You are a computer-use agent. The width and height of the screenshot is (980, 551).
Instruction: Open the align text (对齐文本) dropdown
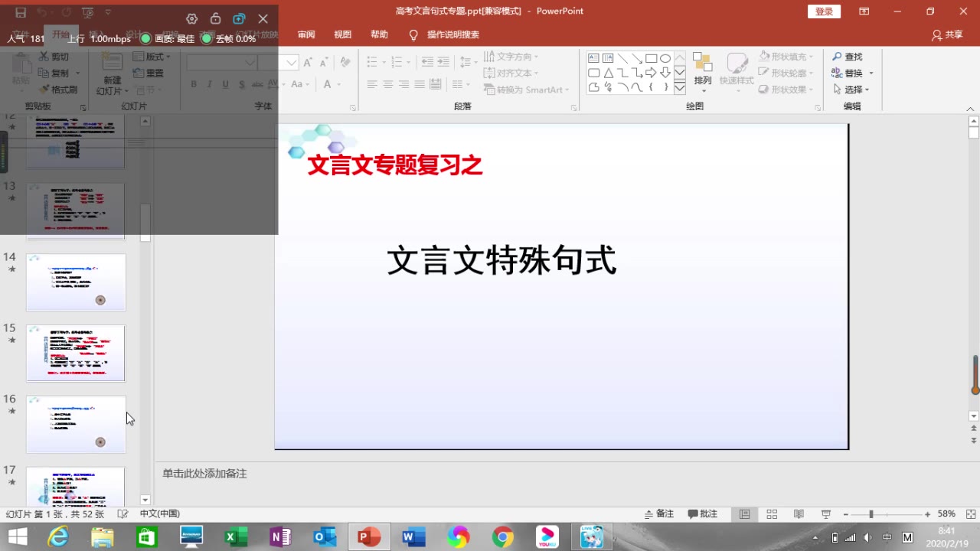coord(509,73)
